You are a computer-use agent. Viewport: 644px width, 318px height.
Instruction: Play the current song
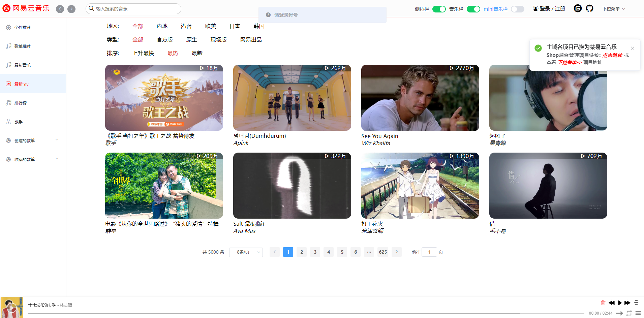(x=620, y=303)
